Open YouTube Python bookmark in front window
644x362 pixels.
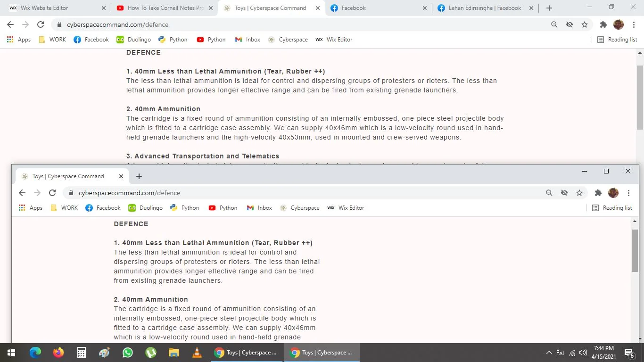click(223, 208)
